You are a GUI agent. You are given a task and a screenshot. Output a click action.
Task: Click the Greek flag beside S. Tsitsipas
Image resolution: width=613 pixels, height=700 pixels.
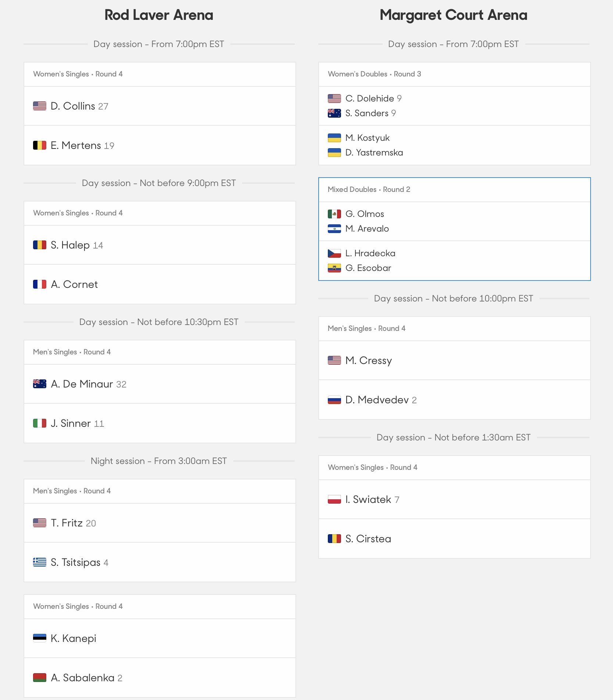coord(40,562)
